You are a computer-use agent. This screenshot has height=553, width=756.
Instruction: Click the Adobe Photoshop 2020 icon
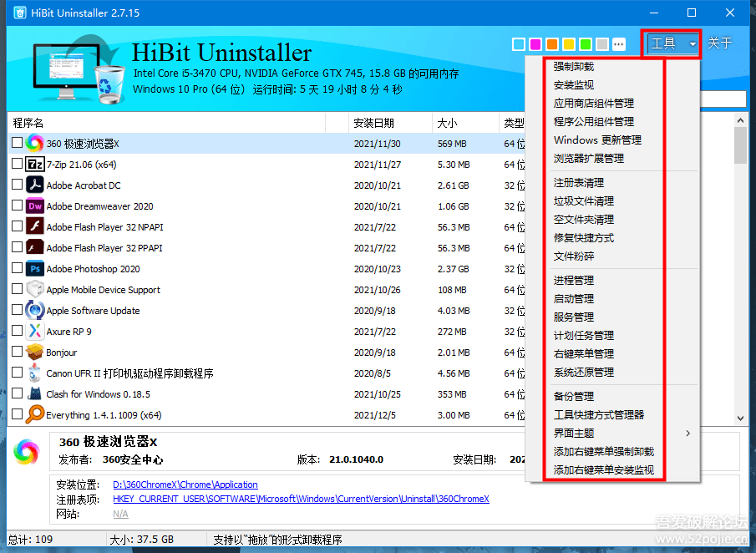pyautogui.click(x=35, y=268)
